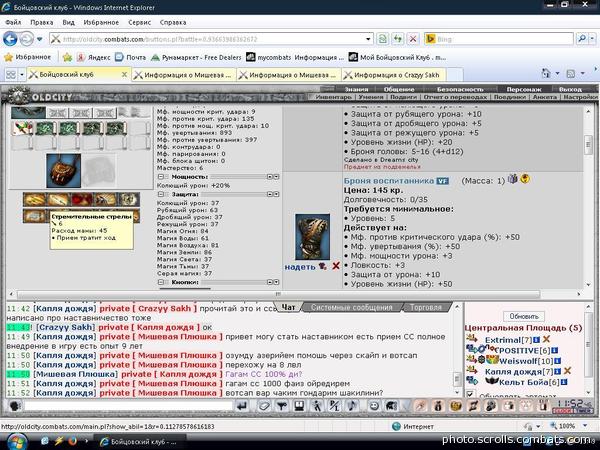
Task: Click the orange cross icon beside Капля дождя
Action: coord(567,371)
